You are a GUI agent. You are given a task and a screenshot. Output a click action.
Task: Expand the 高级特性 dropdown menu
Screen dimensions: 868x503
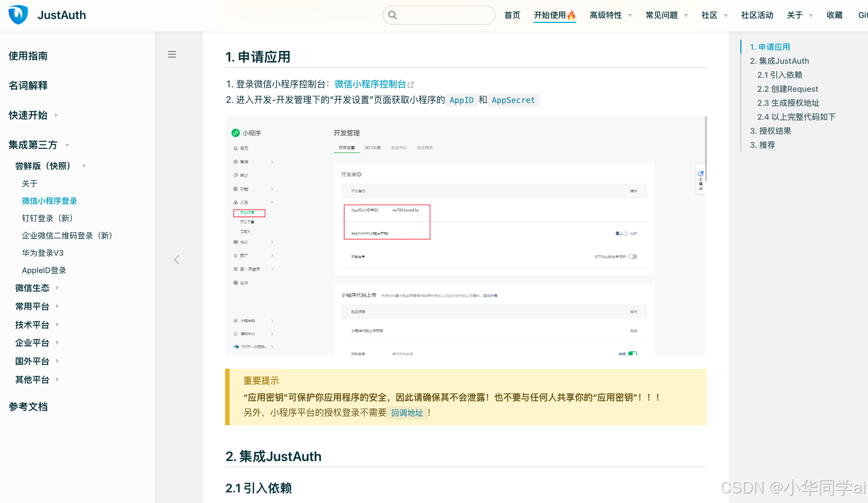click(x=611, y=15)
